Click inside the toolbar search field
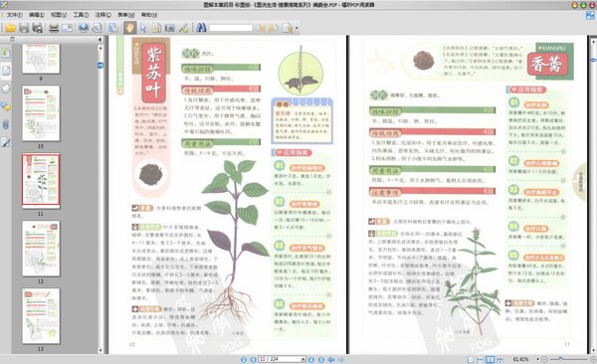This screenshot has height=364, width=597. coord(231,28)
